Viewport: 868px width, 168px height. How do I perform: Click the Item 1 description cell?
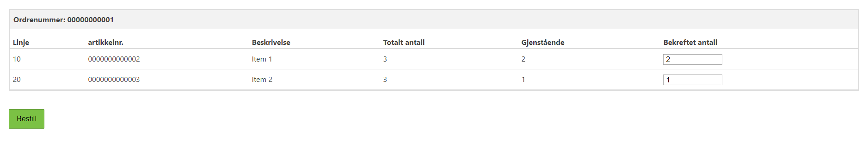click(262, 59)
